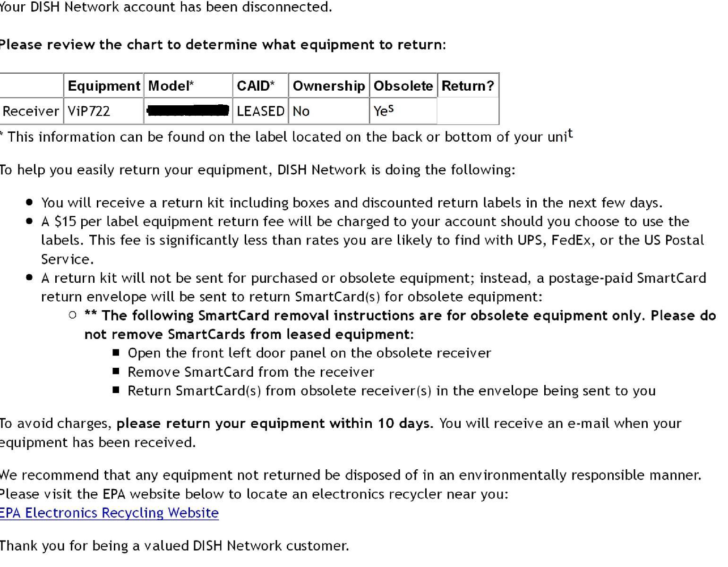Click the LEASED table cell
This screenshot has height=567, width=728.
[x=260, y=111]
